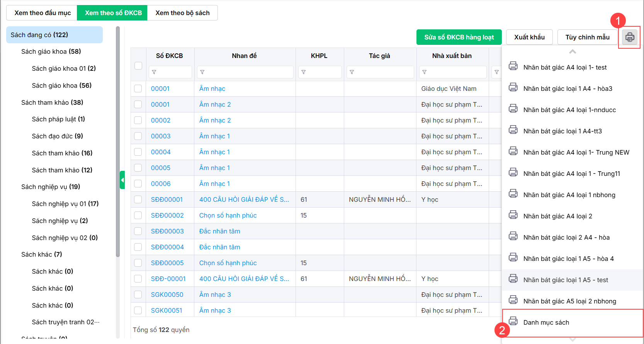Choose 'Nhãn bát giác loại 1 A5 - test' template

pyautogui.click(x=573, y=280)
